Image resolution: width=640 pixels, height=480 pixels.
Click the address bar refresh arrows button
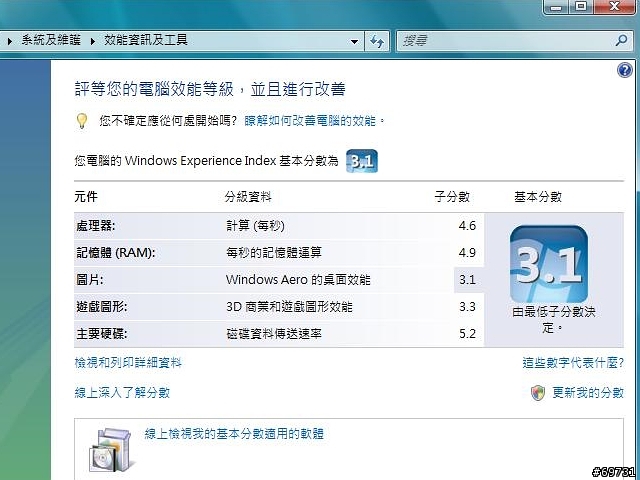(377, 41)
